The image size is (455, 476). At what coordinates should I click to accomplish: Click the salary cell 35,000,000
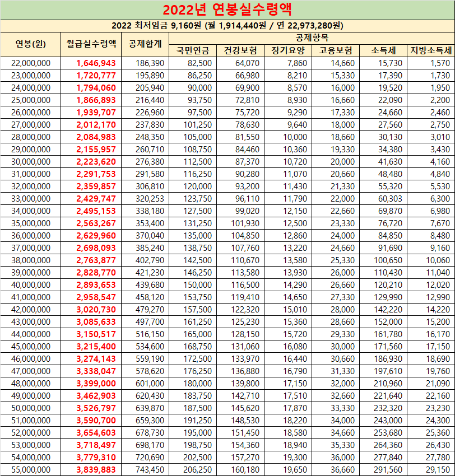coord(31,223)
